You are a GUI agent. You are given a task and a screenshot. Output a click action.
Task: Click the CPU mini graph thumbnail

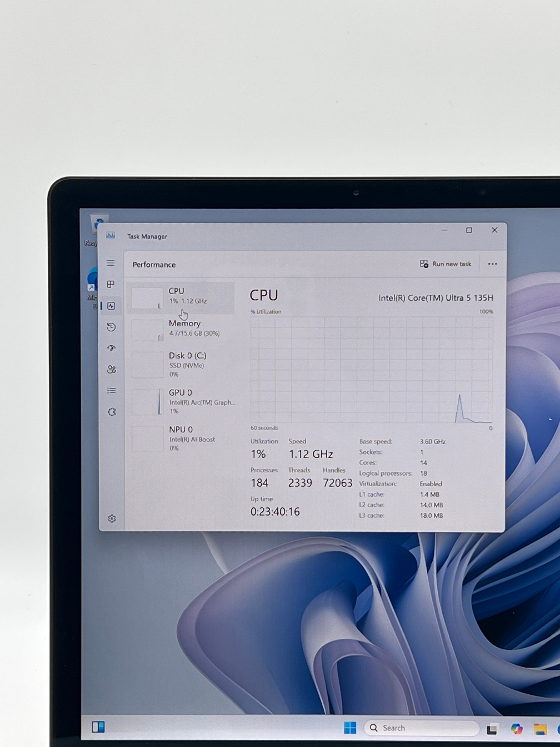(x=147, y=298)
